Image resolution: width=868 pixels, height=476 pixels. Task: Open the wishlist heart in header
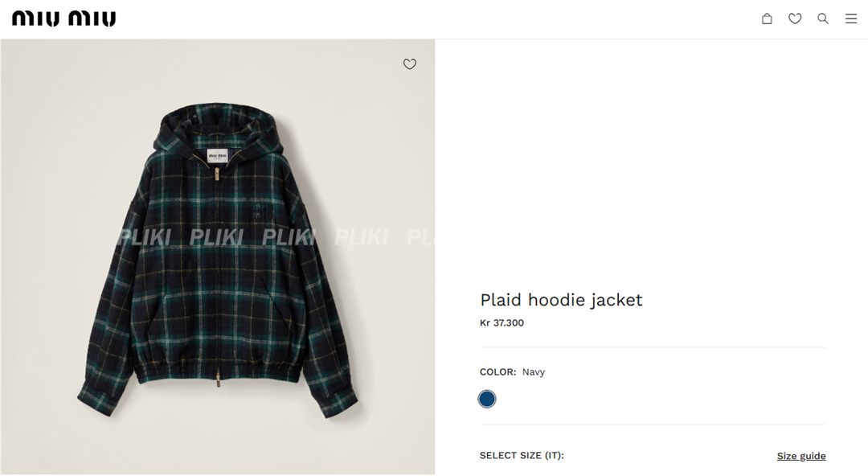pyautogui.click(x=795, y=18)
